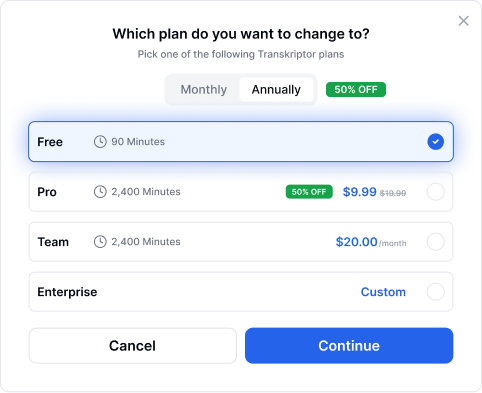Click the $20.00/month Team price
Screen dimensions: 482x393
[x=371, y=242]
